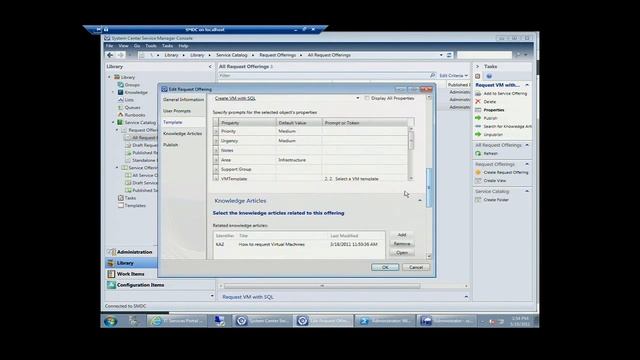
Task: Click the Work Items wunderbar icon
Action: (111, 274)
